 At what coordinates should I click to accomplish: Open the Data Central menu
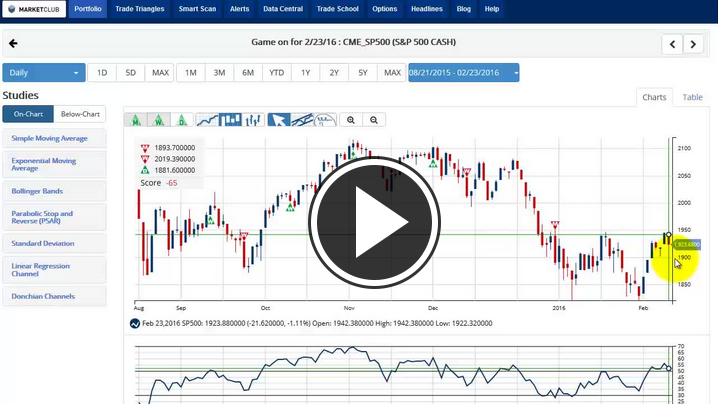[283, 9]
